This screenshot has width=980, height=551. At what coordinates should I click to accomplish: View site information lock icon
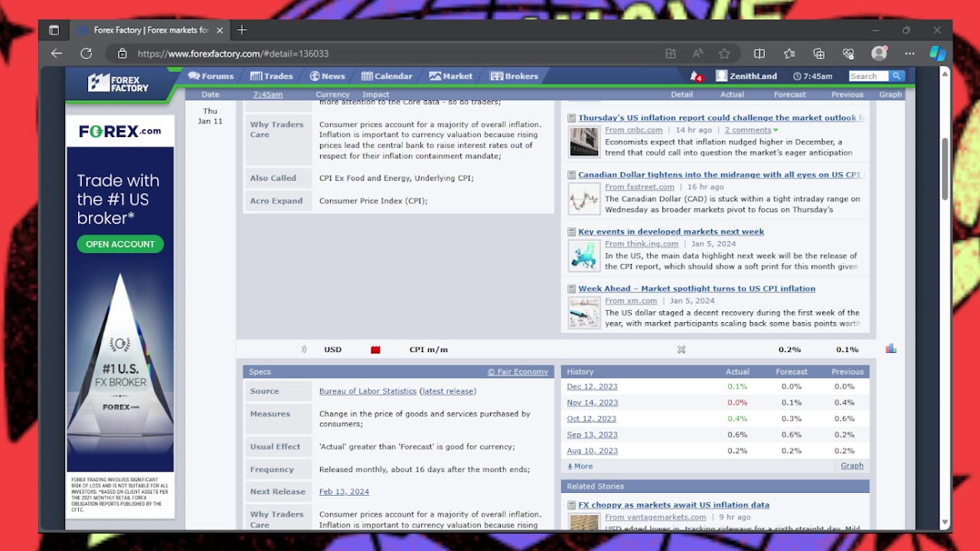click(122, 54)
